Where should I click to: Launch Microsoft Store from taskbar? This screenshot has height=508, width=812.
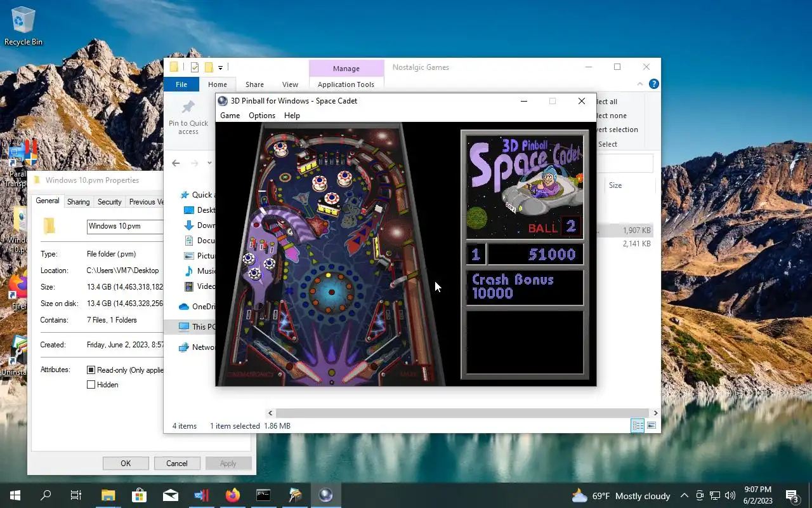pos(139,495)
